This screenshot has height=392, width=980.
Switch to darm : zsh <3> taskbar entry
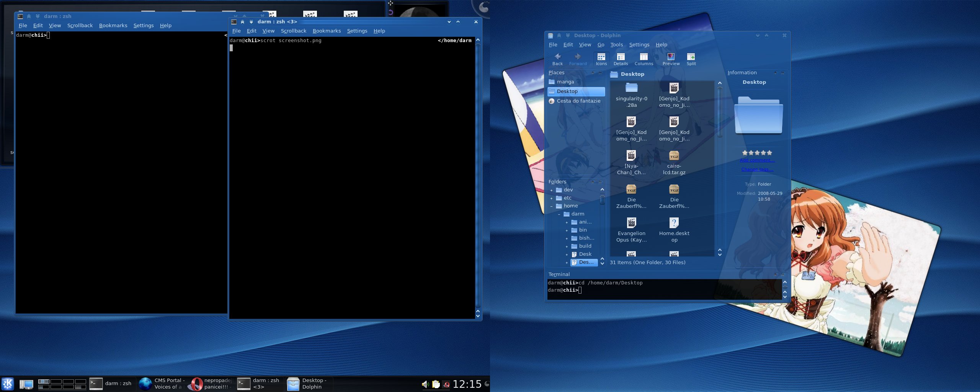(x=260, y=384)
